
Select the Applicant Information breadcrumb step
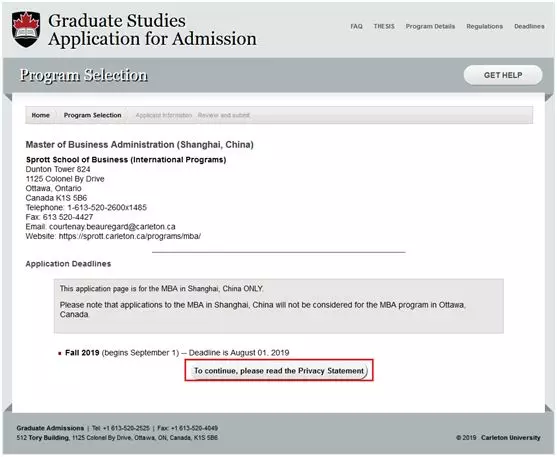coord(164,115)
